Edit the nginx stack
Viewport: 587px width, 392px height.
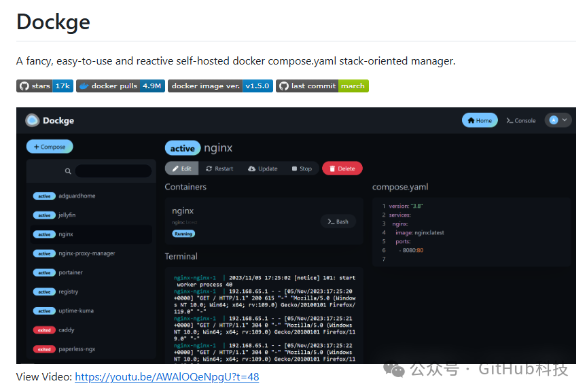(182, 168)
